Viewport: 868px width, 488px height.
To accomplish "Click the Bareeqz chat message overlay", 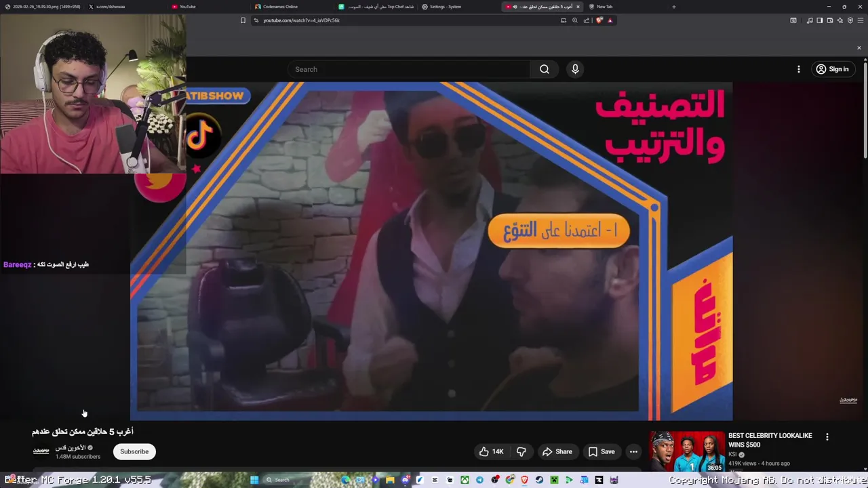I will click(46, 264).
